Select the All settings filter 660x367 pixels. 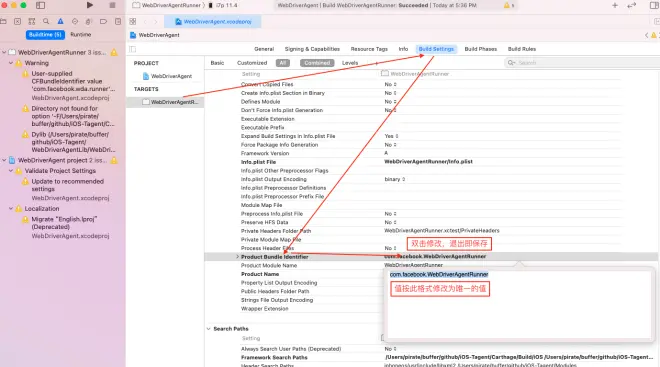coord(283,63)
